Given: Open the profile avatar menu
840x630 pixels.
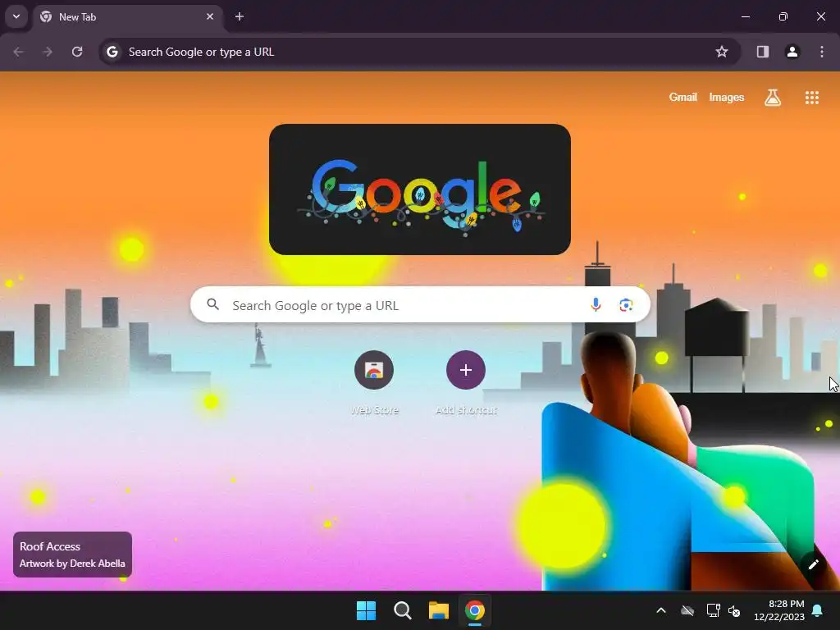Looking at the screenshot, I should (792, 52).
